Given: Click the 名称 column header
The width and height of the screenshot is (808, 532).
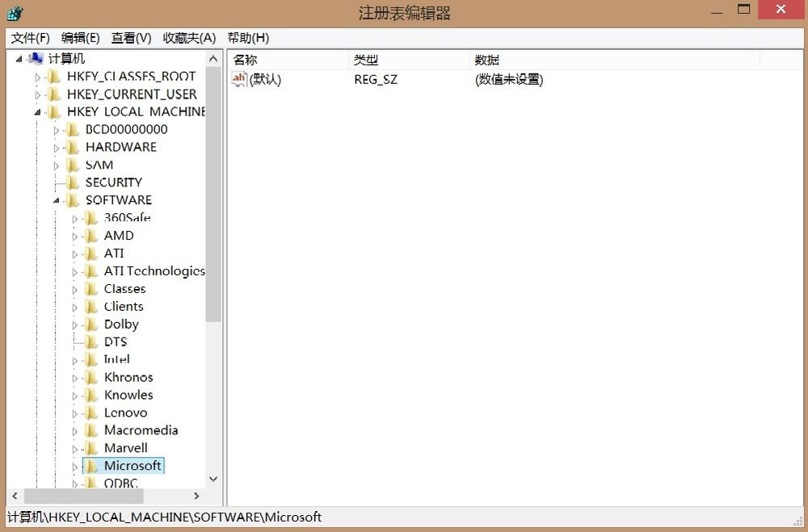Looking at the screenshot, I should point(246,58).
